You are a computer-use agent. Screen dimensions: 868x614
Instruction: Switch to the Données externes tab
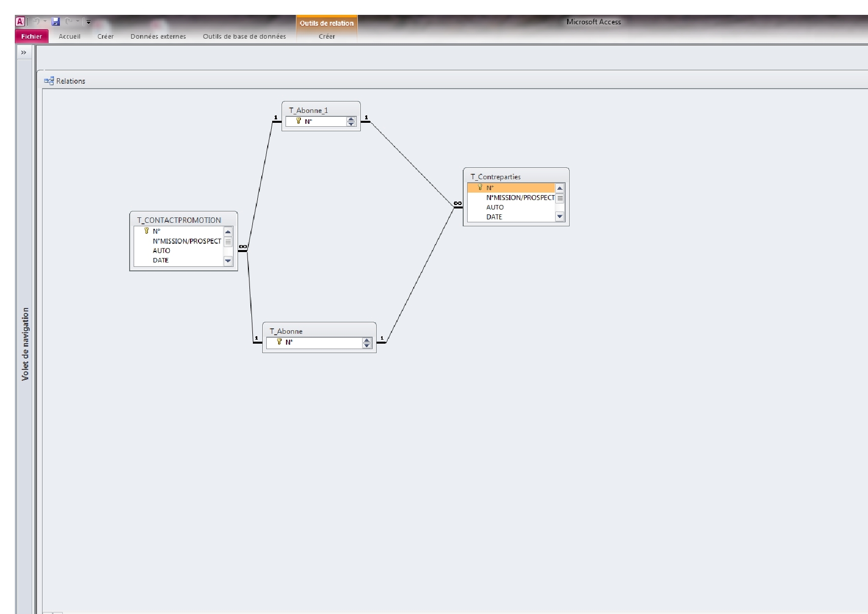point(158,36)
